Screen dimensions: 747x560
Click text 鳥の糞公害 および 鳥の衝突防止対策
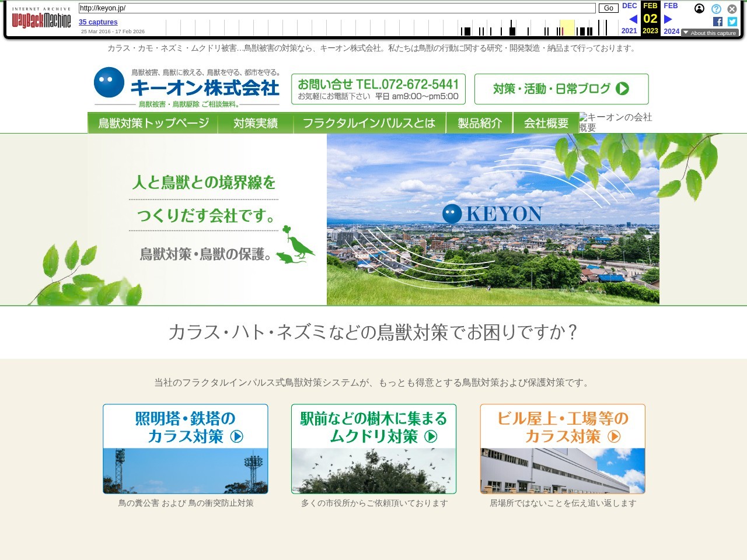click(186, 503)
